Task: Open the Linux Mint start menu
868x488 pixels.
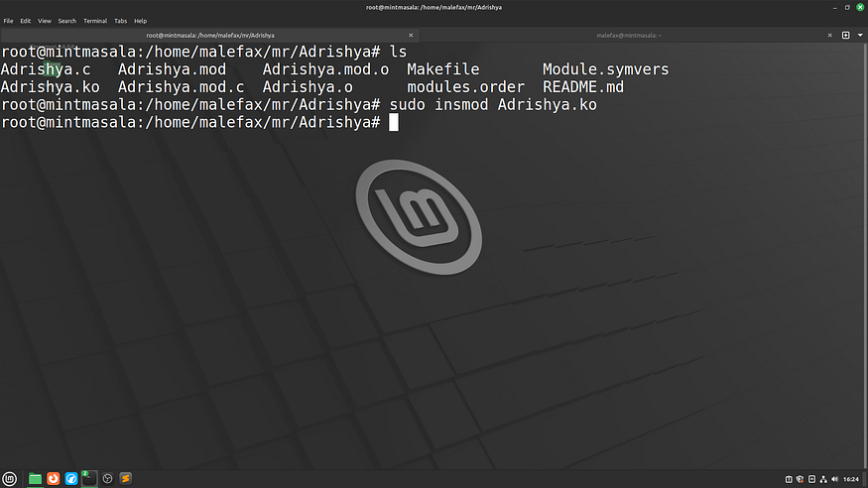Action: (x=9, y=479)
